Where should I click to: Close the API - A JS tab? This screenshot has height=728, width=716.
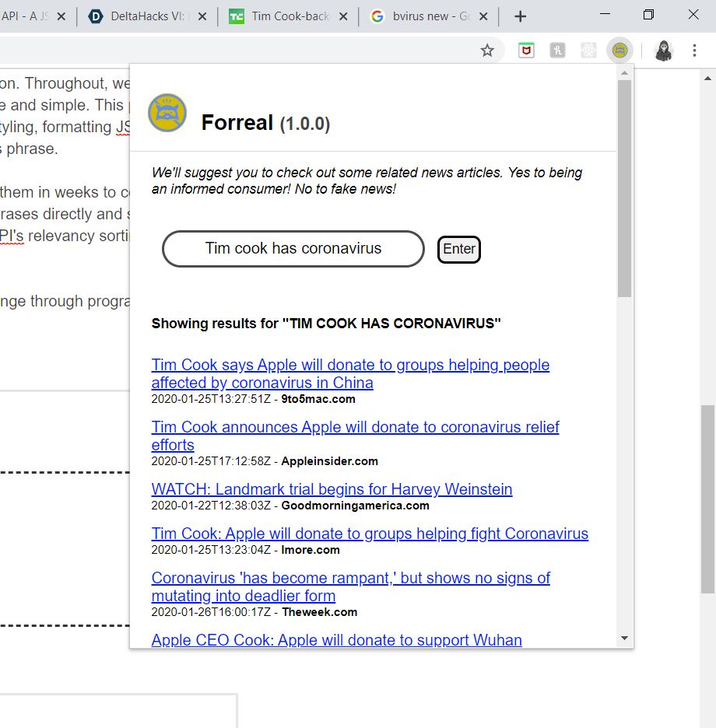coord(61,16)
